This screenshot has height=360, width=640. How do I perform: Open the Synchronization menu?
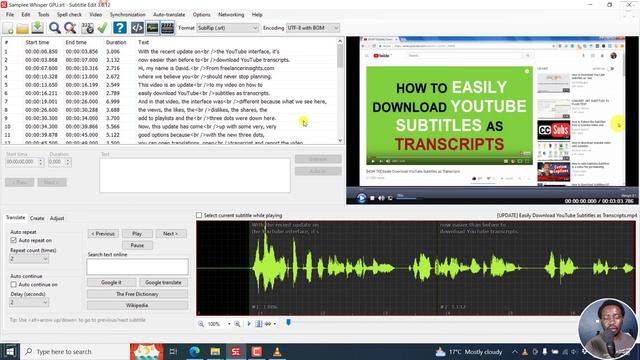click(x=127, y=14)
